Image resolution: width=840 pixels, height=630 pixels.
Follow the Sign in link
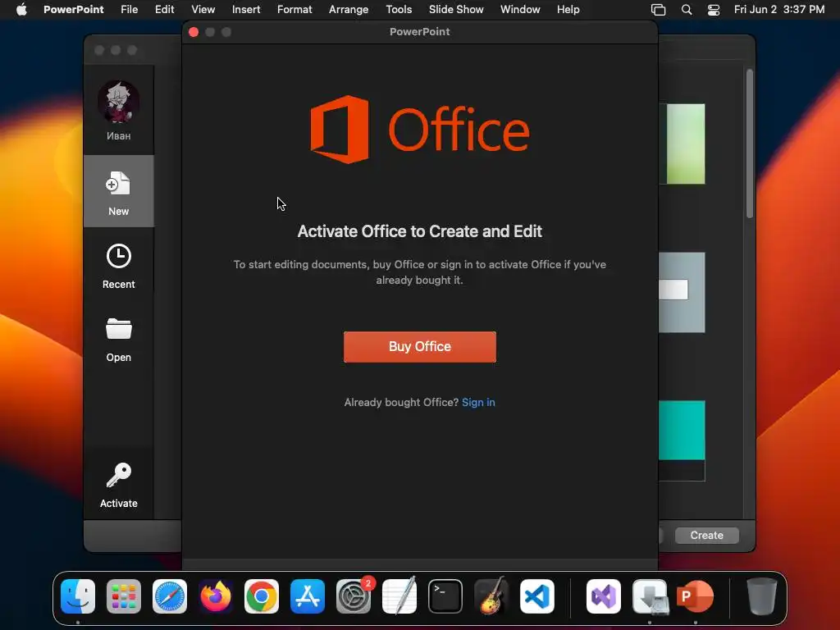pos(478,402)
